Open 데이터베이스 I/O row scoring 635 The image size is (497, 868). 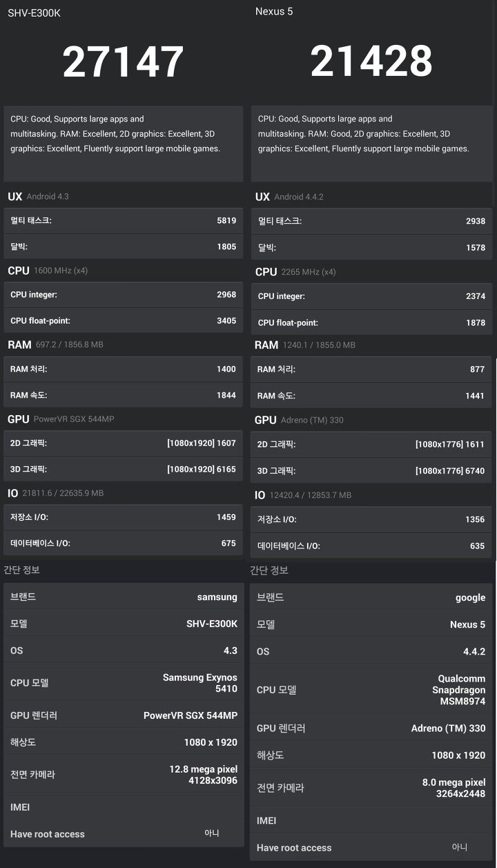click(371, 546)
